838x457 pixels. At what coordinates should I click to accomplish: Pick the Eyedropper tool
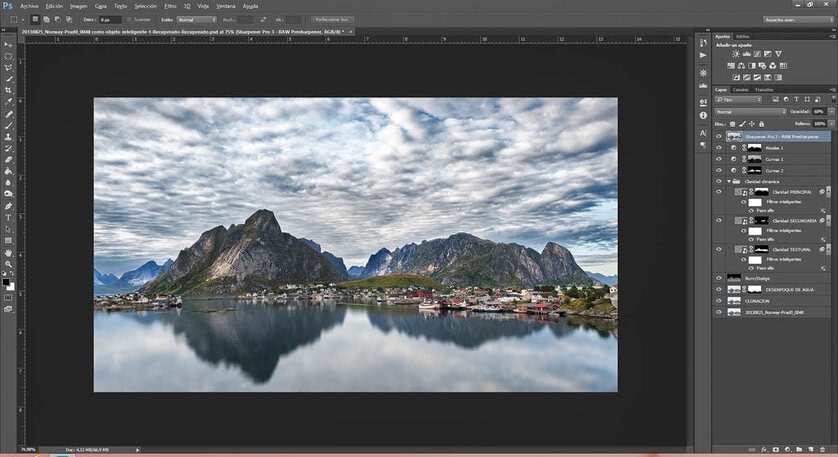point(9,102)
